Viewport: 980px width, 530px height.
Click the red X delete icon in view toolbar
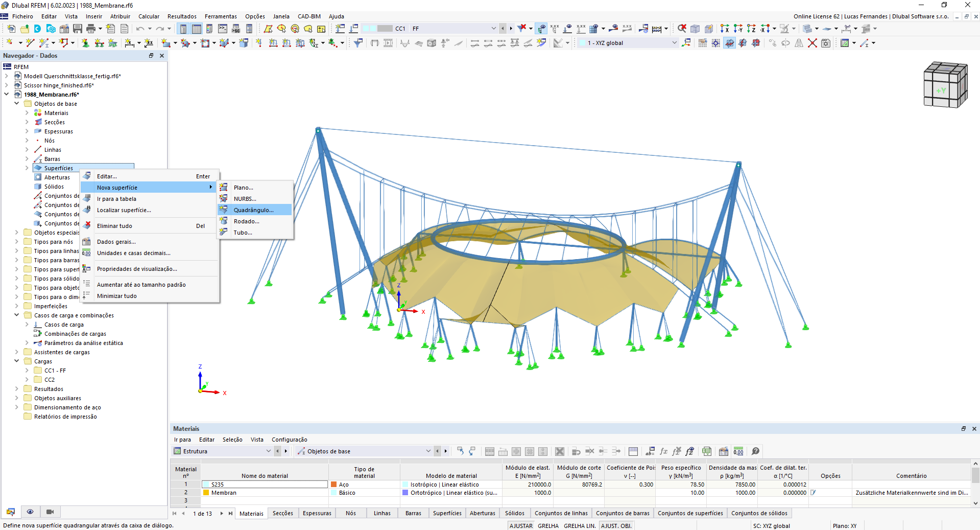click(x=812, y=43)
